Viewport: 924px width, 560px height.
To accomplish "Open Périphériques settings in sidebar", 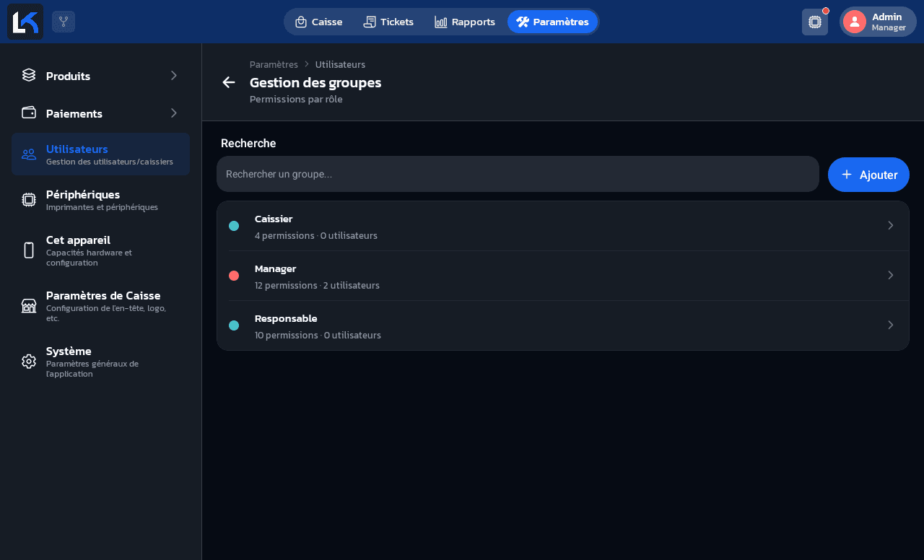I will tap(100, 200).
